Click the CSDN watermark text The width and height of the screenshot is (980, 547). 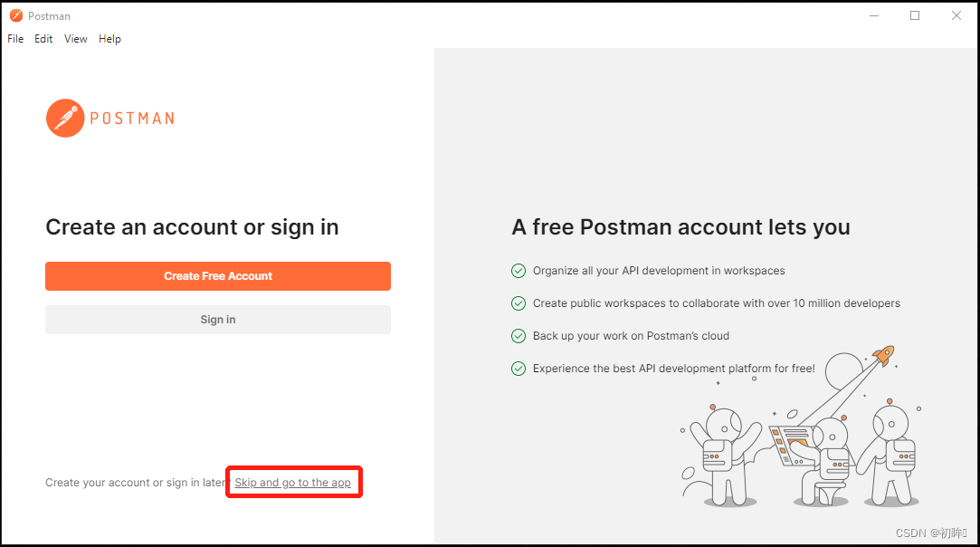pos(930,533)
